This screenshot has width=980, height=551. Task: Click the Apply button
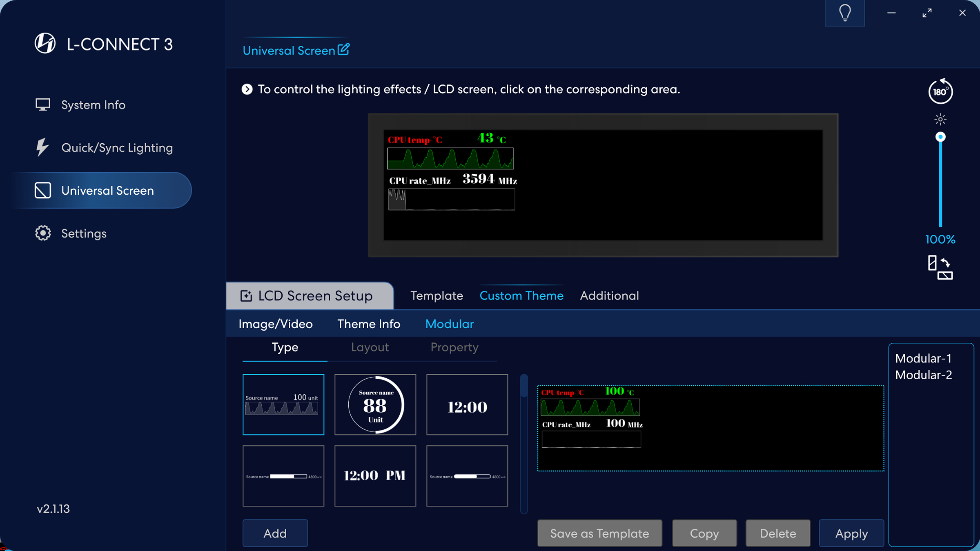pyautogui.click(x=851, y=533)
